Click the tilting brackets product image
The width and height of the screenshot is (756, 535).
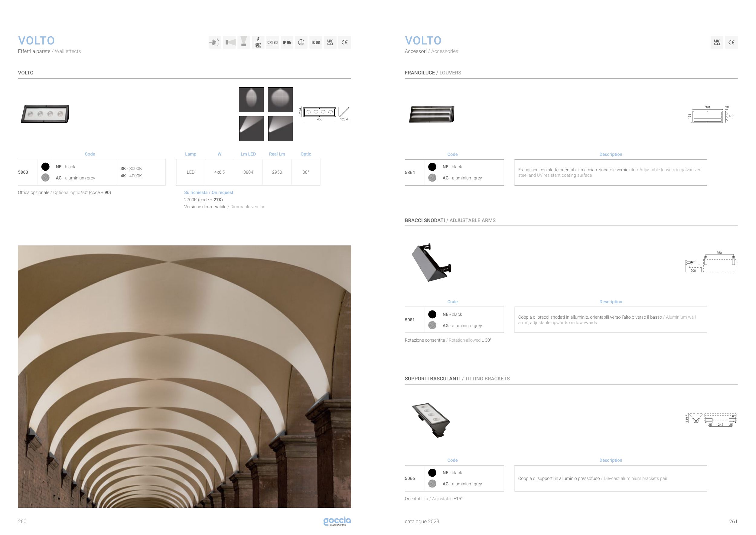point(431,420)
